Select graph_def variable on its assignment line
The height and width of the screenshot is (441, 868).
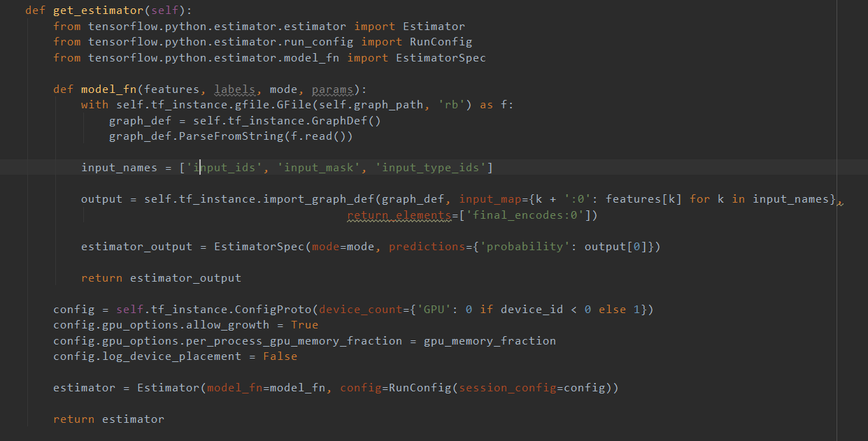pos(140,120)
